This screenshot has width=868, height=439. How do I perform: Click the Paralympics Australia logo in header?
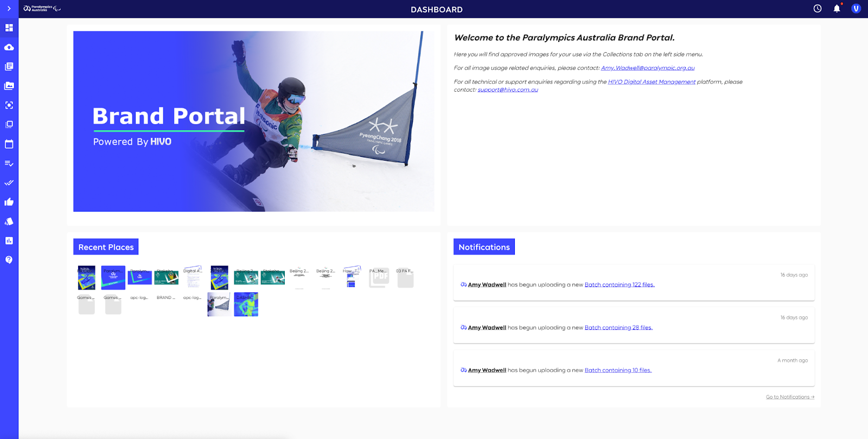tap(42, 9)
